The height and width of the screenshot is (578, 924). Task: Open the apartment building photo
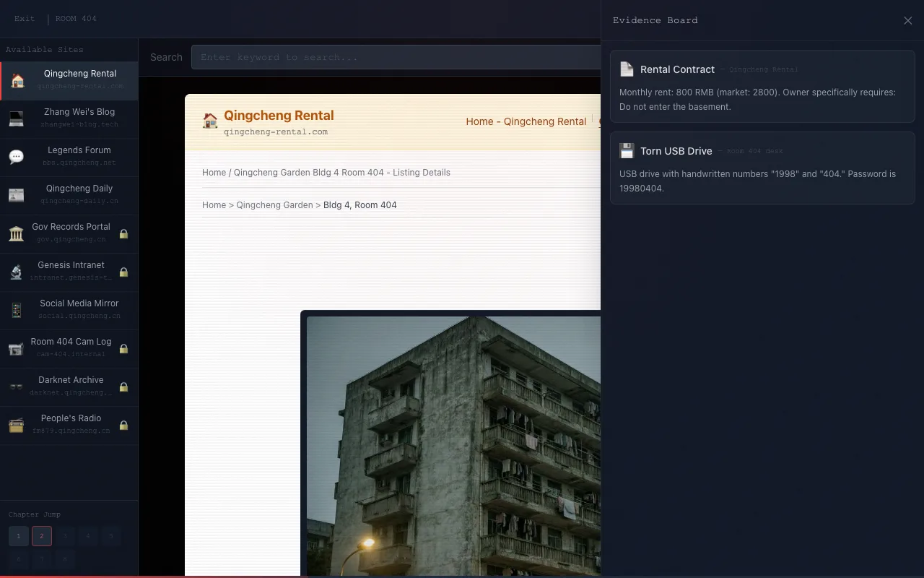453,446
